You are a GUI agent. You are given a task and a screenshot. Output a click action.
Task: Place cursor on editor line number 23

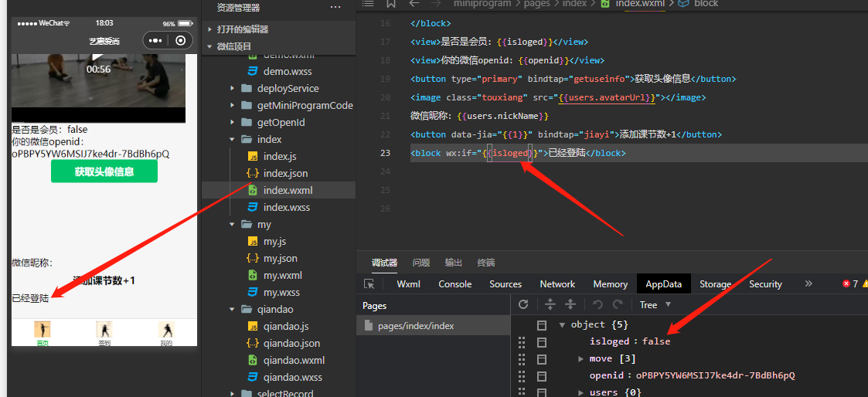(385, 153)
